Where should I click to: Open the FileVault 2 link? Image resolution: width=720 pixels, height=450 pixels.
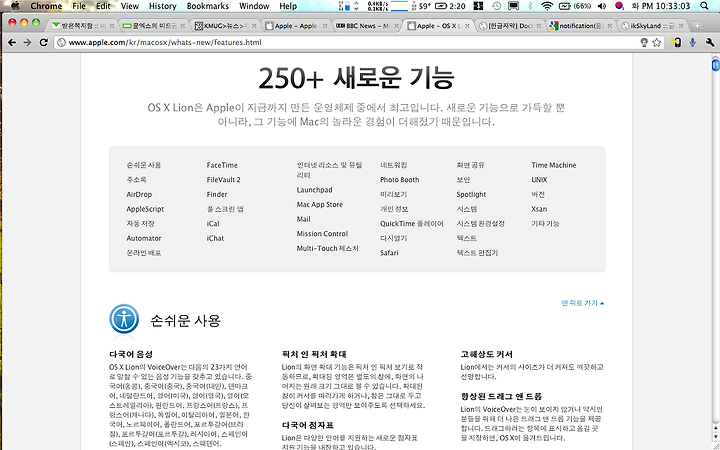[x=224, y=180]
